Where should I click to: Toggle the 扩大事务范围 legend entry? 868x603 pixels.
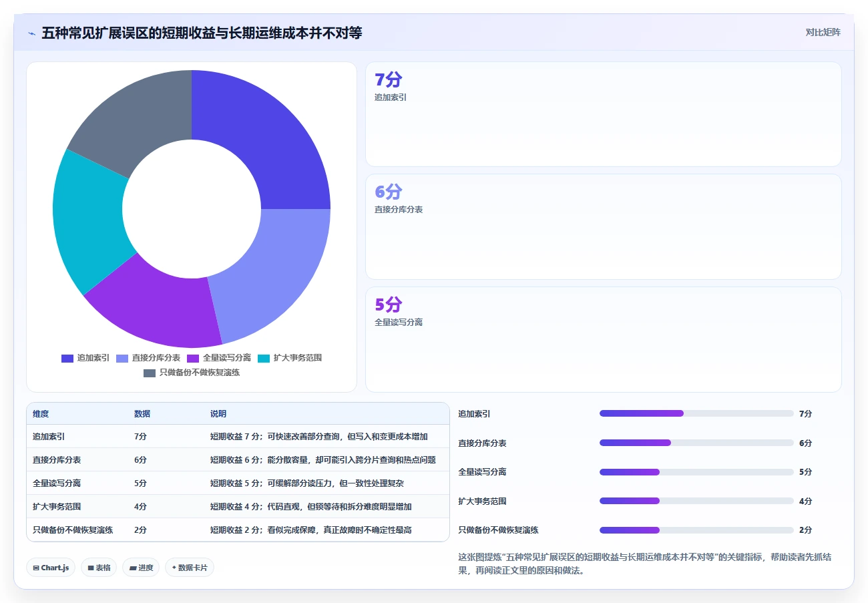[289, 359]
